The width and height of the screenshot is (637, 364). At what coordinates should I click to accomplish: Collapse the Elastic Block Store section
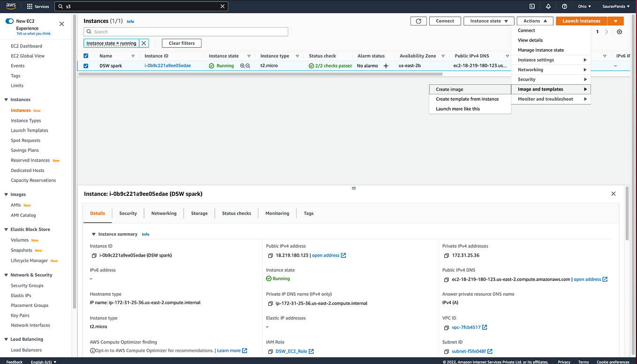coord(6,230)
